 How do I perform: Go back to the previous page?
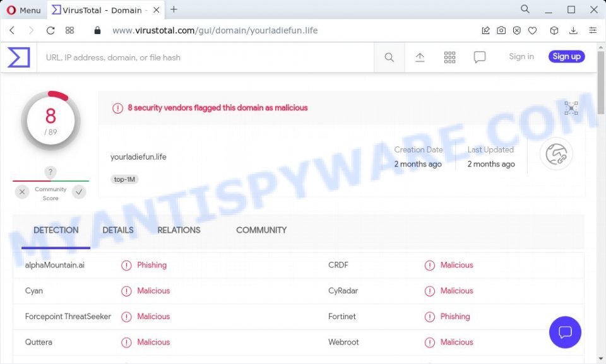12,30
